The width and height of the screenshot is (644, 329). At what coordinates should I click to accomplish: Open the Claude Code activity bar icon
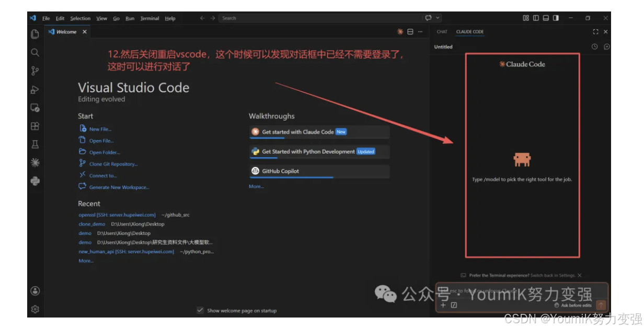click(35, 163)
